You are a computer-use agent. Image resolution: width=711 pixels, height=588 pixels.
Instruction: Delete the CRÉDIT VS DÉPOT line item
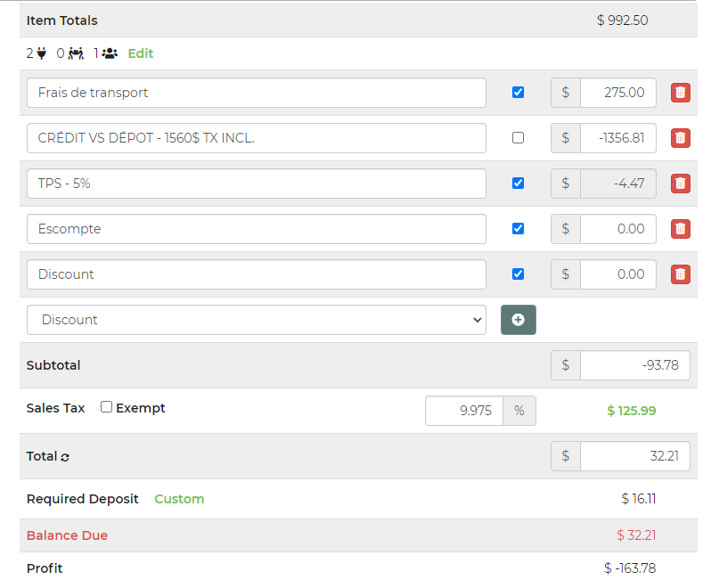[x=680, y=138]
